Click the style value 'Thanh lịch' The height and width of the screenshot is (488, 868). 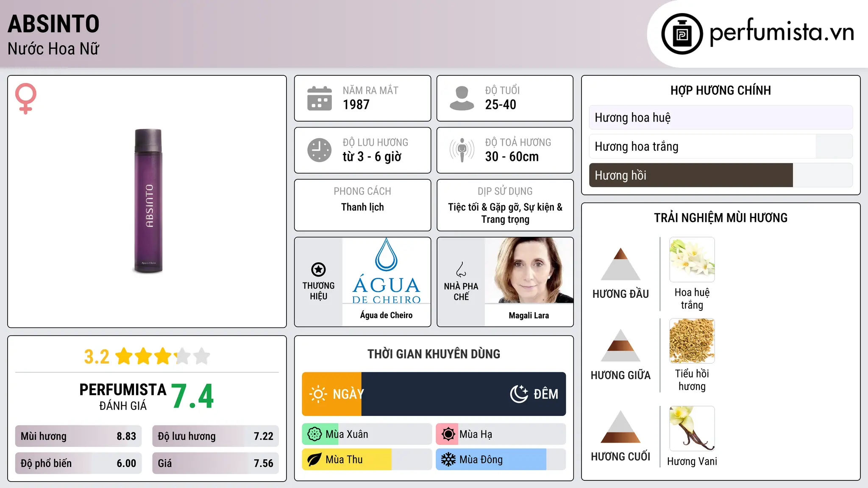coord(362,207)
